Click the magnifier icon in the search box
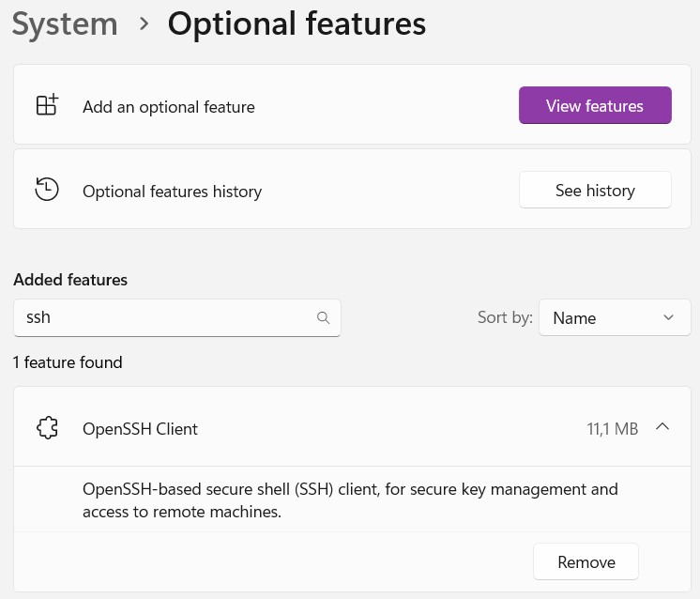The height and width of the screenshot is (599, 700). point(323,318)
